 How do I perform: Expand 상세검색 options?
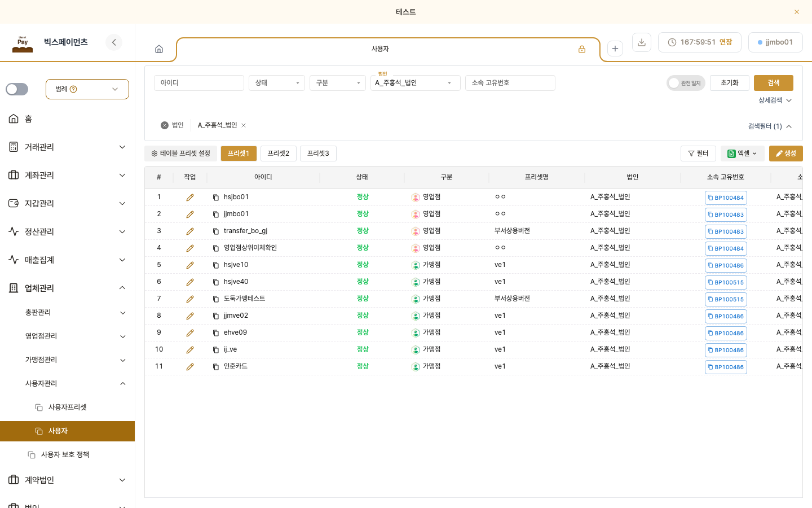point(775,100)
